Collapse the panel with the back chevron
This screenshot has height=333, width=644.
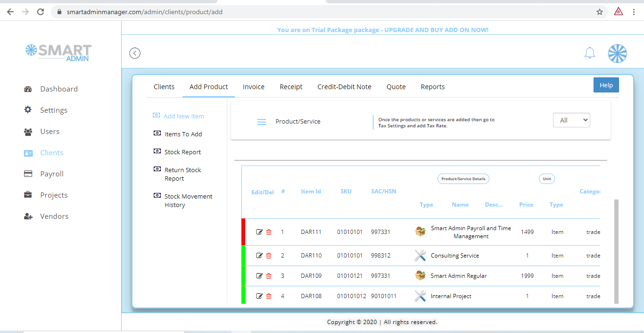pyautogui.click(x=135, y=53)
